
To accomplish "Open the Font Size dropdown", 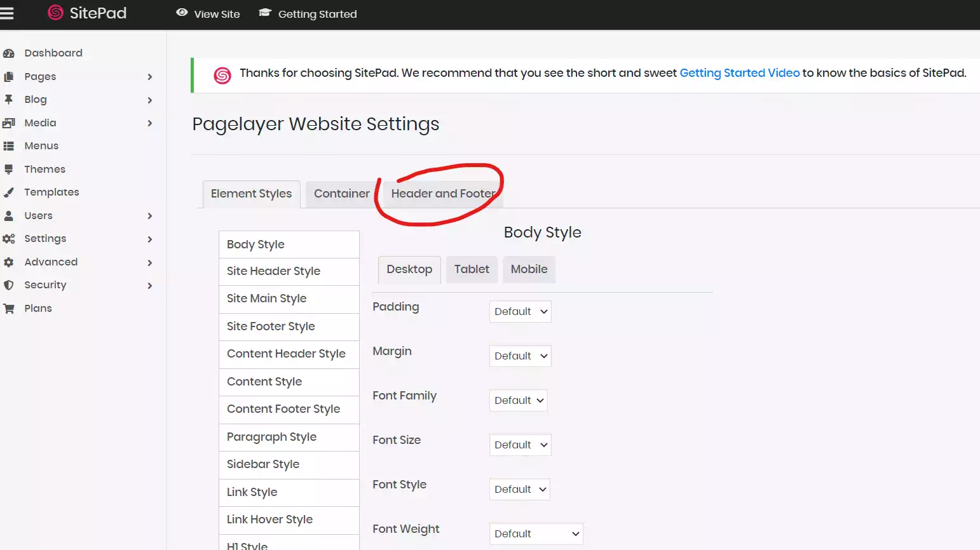I will click(x=521, y=445).
